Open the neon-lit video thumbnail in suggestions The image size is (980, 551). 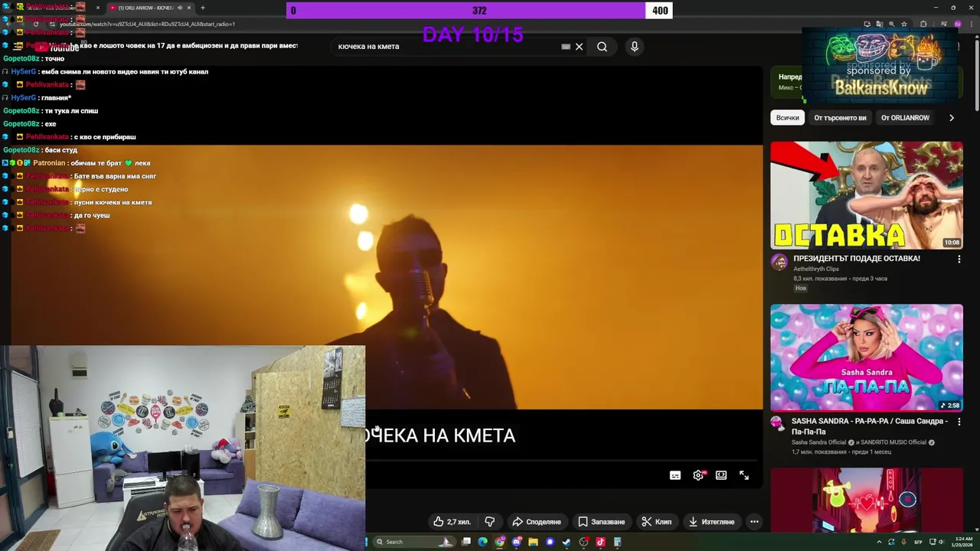(x=867, y=500)
